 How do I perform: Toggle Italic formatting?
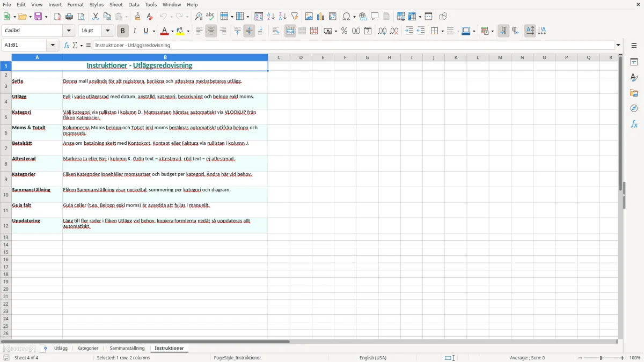point(135,31)
